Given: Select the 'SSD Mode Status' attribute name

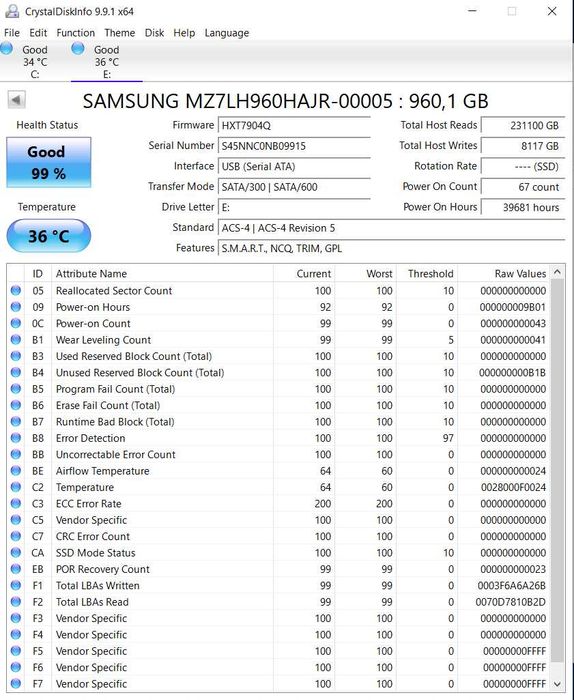Looking at the screenshot, I should click(96, 553).
